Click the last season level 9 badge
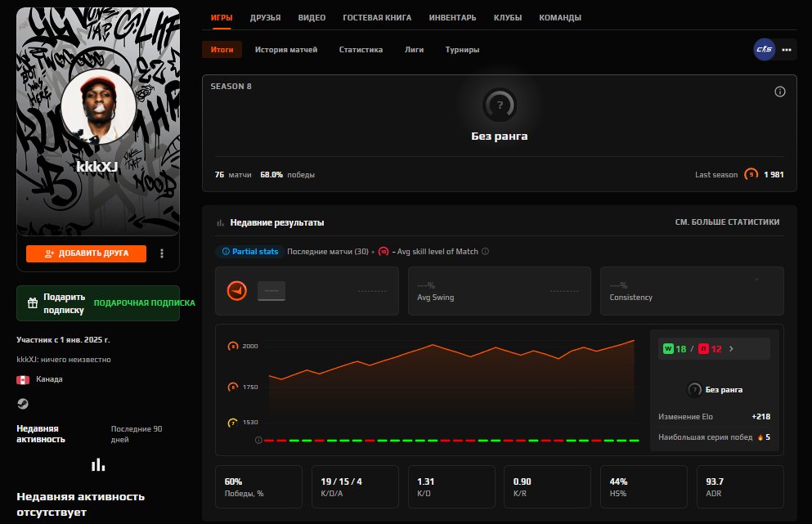This screenshot has height=524, width=812. (751, 174)
